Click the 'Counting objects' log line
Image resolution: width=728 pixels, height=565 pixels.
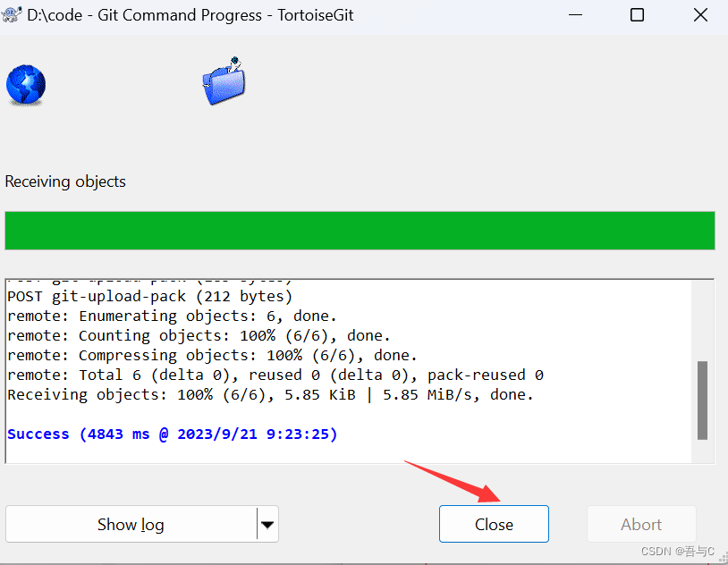(199, 335)
